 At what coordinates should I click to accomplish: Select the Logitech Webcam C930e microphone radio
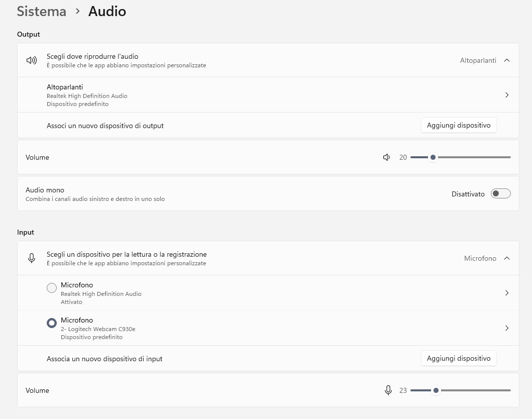coord(52,323)
